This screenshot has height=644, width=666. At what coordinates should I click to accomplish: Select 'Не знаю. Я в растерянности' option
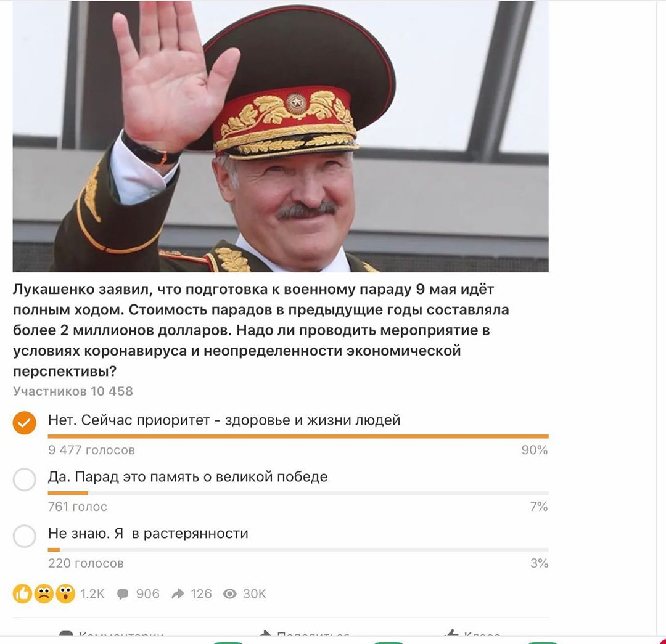[x=24, y=536]
